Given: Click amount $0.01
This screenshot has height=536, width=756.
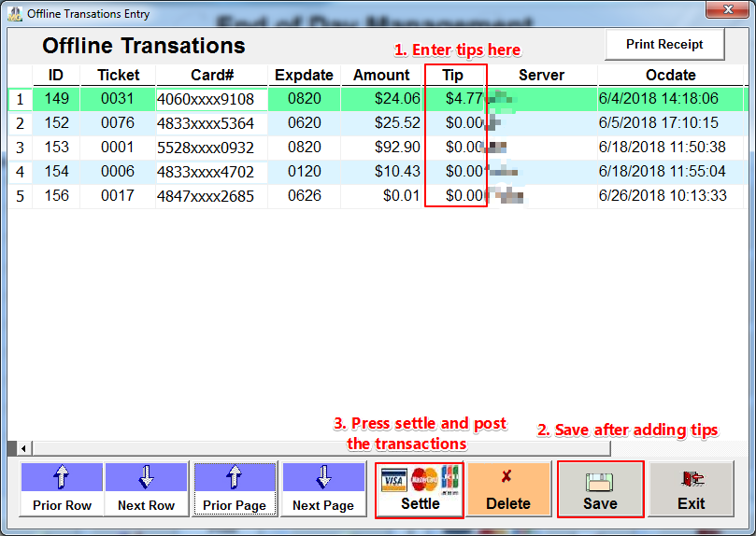Looking at the screenshot, I should (x=382, y=196).
